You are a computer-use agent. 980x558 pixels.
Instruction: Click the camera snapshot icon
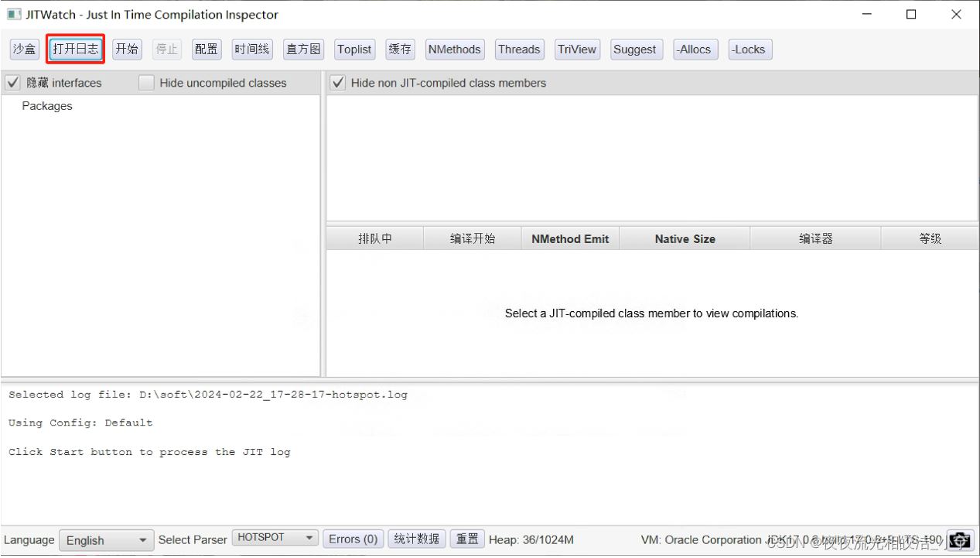[x=960, y=540]
